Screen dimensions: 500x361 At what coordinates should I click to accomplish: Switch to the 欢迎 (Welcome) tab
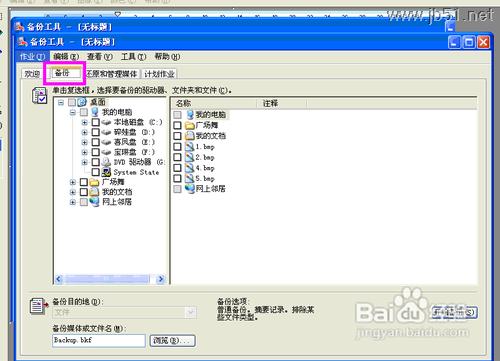click(x=32, y=74)
